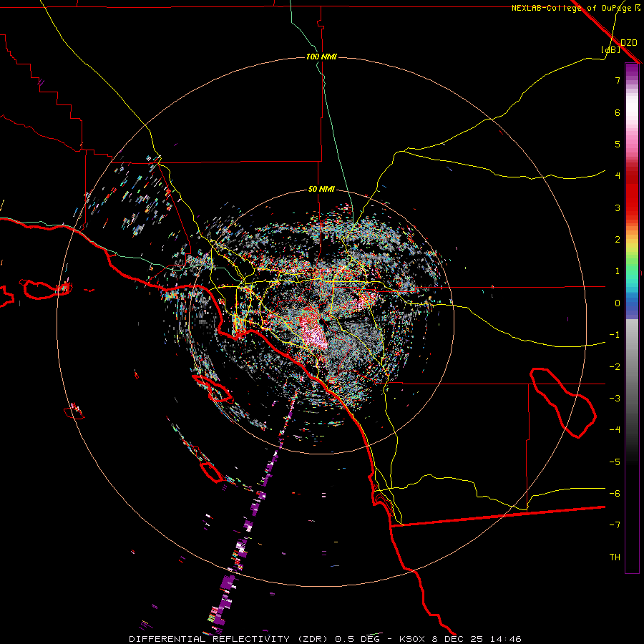Select the -1 value on color scale
Screen dimensions: 644x644
click(x=615, y=335)
